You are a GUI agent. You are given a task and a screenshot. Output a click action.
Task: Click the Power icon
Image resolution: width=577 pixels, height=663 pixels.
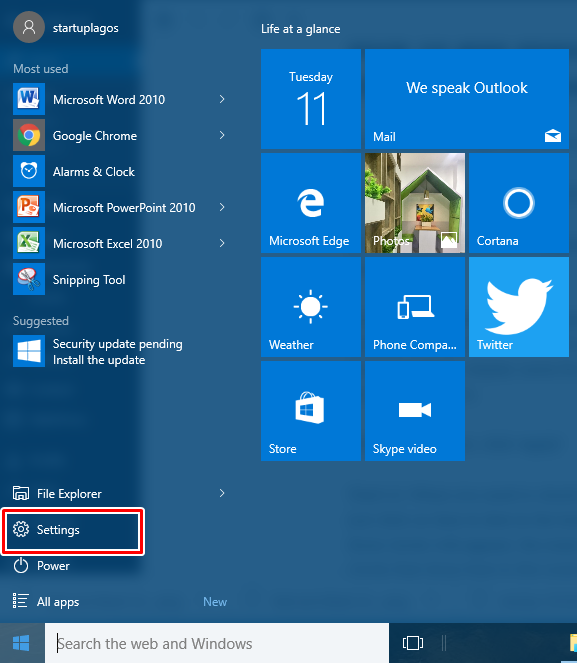[x=21, y=565]
